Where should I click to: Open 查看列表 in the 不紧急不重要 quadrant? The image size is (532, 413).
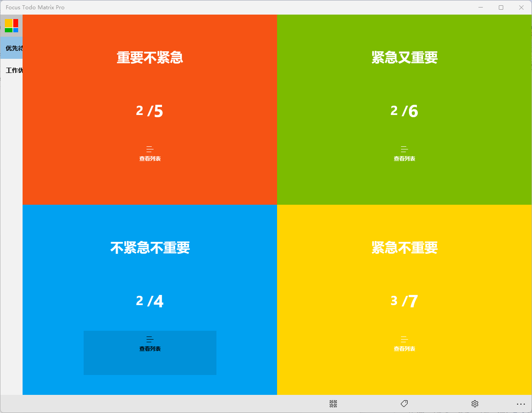click(150, 348)
